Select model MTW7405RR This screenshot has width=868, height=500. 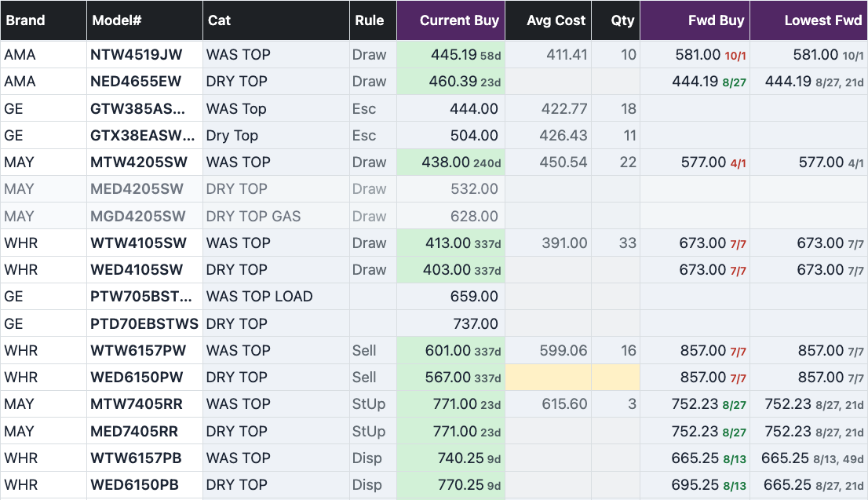coord(144,404)
